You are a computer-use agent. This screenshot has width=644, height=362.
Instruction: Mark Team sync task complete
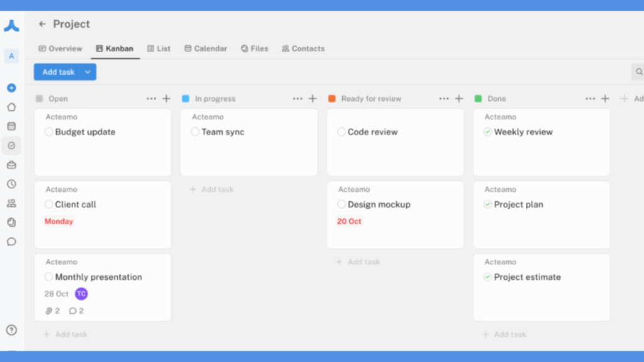(195, 132)
